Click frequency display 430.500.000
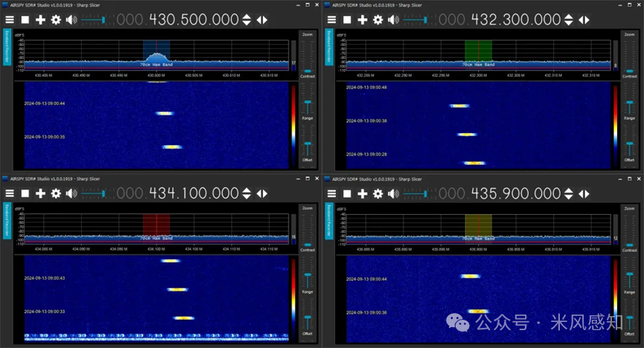Viewport: 644px width, 348px height. pos(177,19)
